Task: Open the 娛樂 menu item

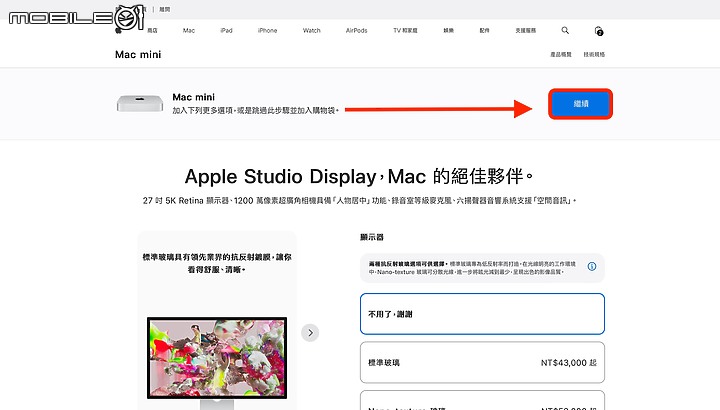Action: (448, 30)
